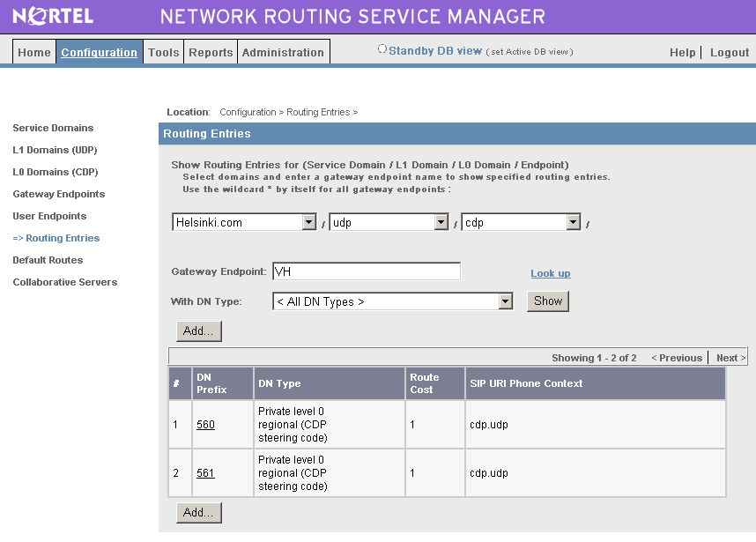This screenshot has height=542, width=756.
Task: Open the Help page
Action: click(683, 53)
